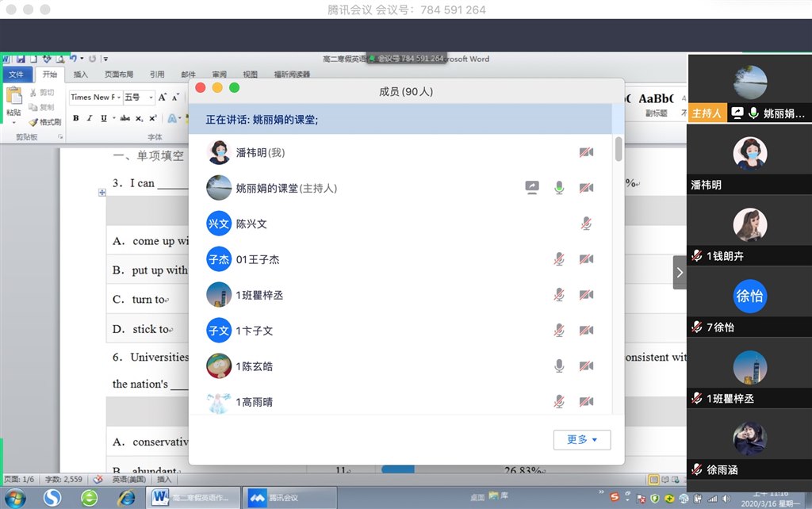The width and height of the screenshot is (812, 509).
Task: Toggle bold formatting
Action: point(76,118)
